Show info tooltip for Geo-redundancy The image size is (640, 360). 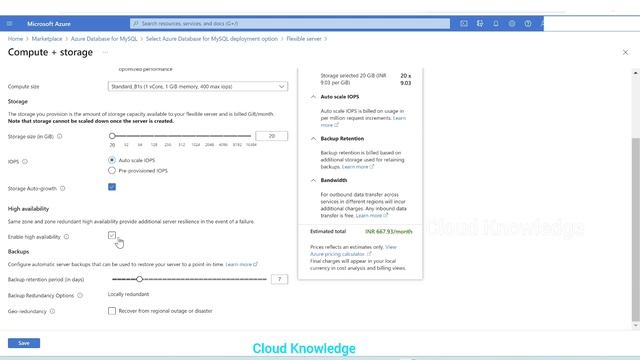pos(52,311)
